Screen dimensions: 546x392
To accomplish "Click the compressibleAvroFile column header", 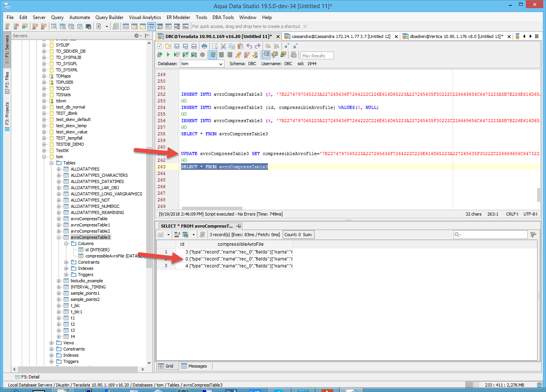I will pos(240,244).
